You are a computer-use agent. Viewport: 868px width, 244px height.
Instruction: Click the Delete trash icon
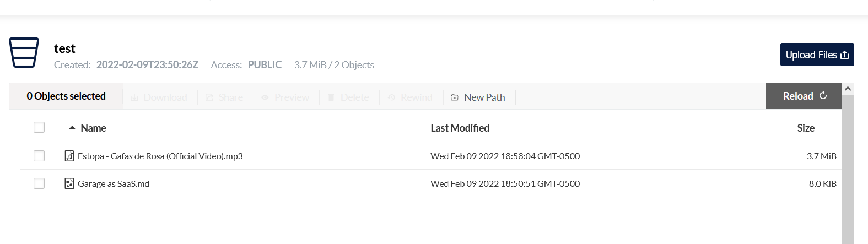[x=331, y=97]
